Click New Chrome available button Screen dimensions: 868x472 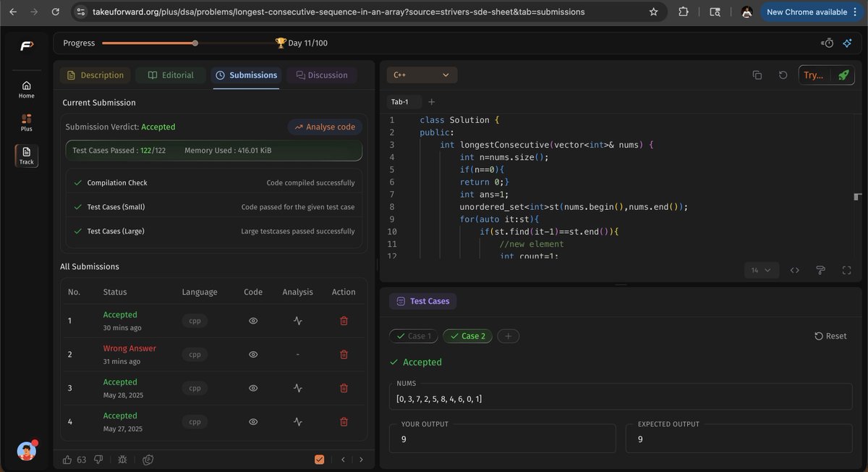coord(812,12)
